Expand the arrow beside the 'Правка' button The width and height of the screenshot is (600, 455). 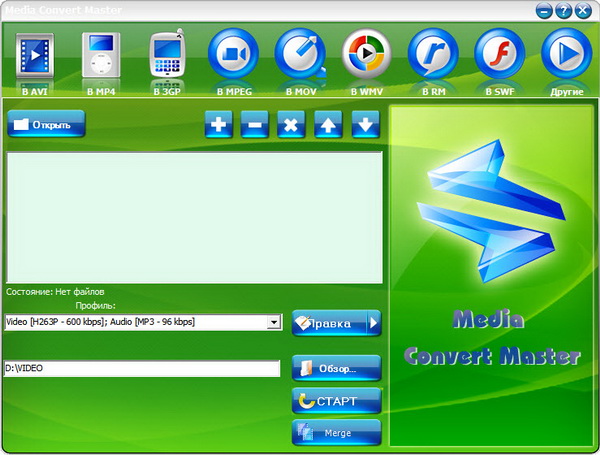click(374, 323)
